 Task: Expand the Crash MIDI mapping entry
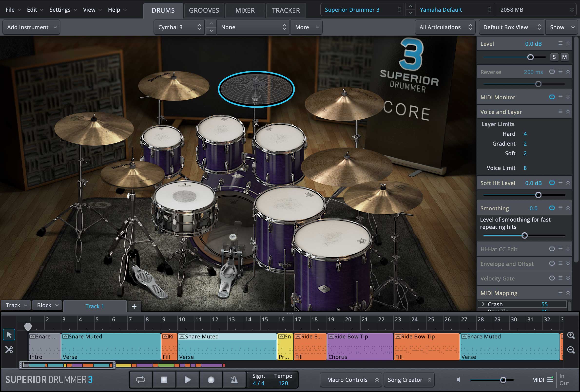[483, 304]
